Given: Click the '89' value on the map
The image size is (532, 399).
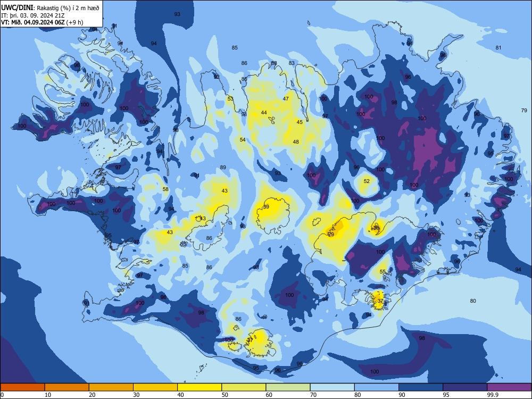Looking at the screenshot, I should [x=223, y=167].
